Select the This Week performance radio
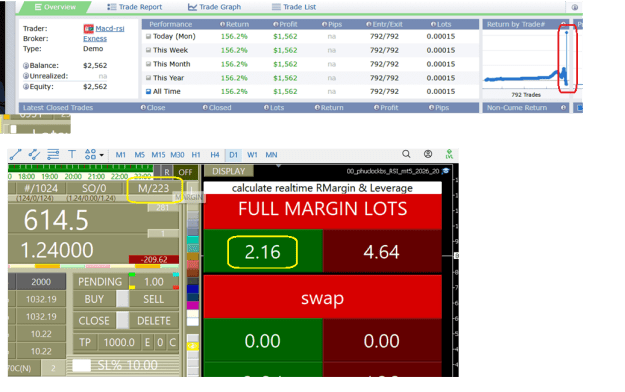625x392 pixels. point(148,50)
